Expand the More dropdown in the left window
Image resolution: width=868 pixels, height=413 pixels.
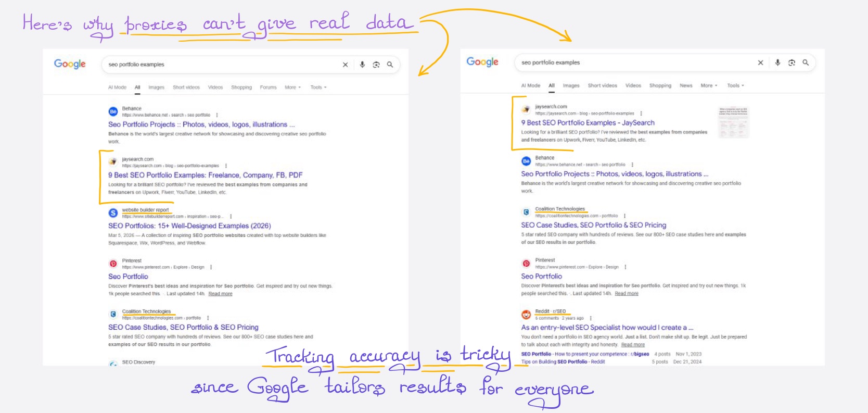(x=292, y=87)
